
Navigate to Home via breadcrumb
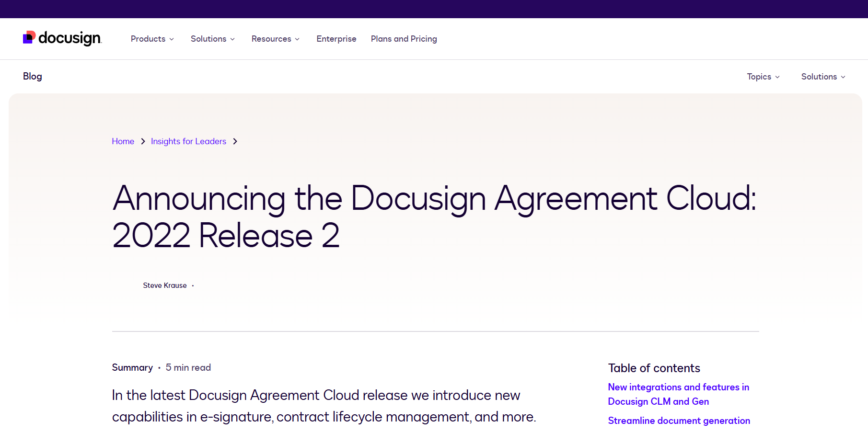pyautogui.click(x=123, y=141)
